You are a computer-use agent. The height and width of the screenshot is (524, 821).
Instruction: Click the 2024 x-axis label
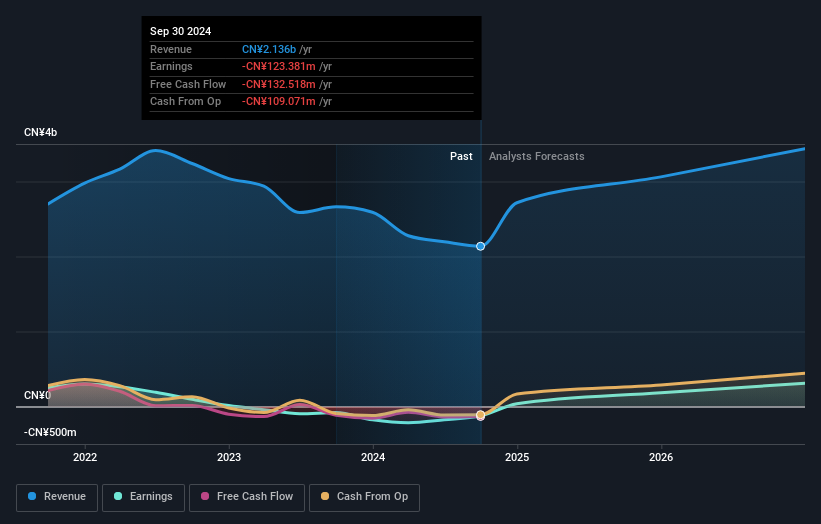point(373,458)
